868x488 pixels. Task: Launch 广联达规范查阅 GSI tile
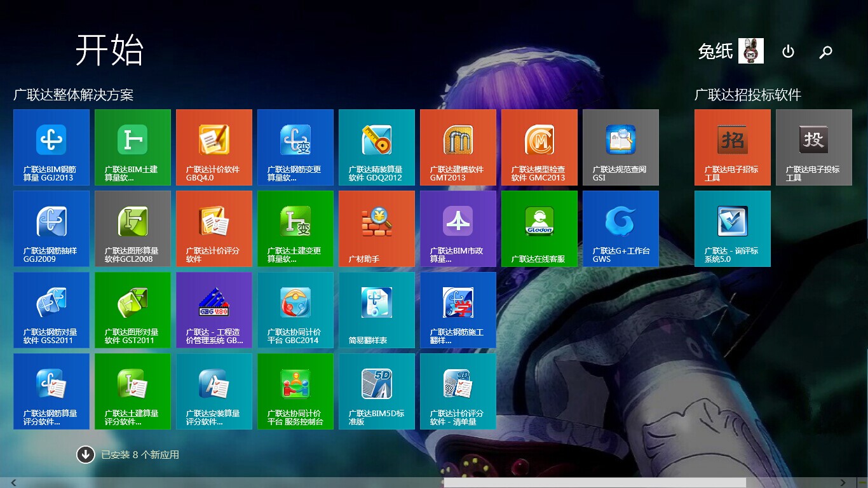point(621,147)
